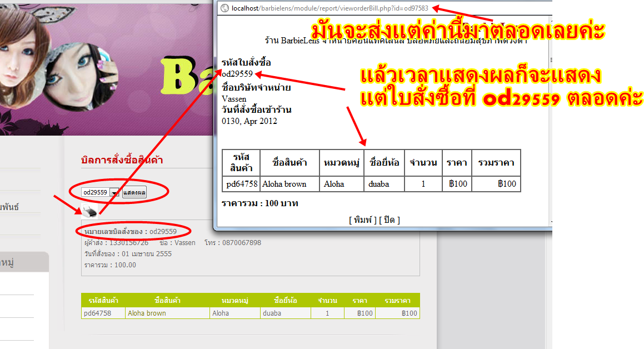The image size is (644, 349).
Task: Click the popup window vertical scrollbar
Action: coord(551,121)
